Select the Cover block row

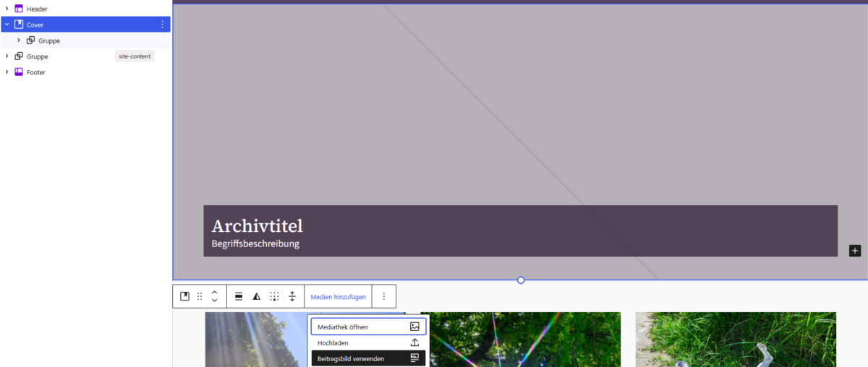(x=85, y=25)
